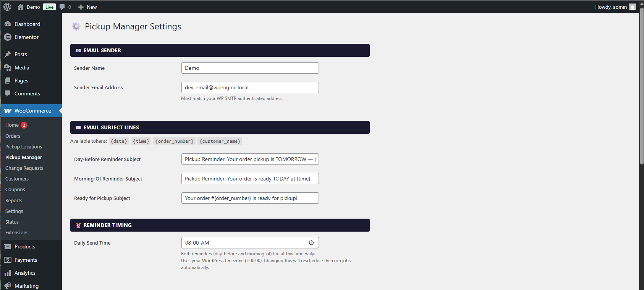Image resolution: width=644 pixels, height=290 pixels.
Task: Focus the Sender Email Address field
Action: (x=250, y=87)
